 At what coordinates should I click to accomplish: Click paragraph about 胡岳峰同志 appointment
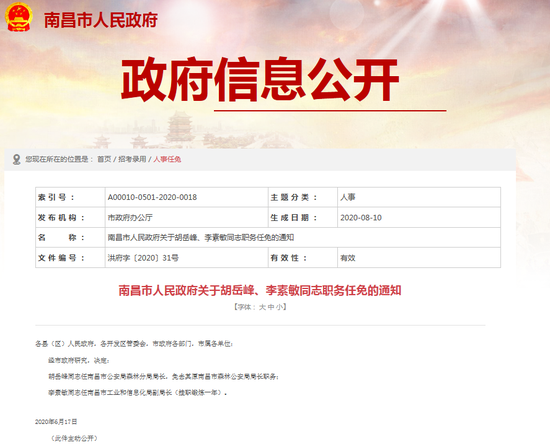pyautogui.click(x=164, y=377)
